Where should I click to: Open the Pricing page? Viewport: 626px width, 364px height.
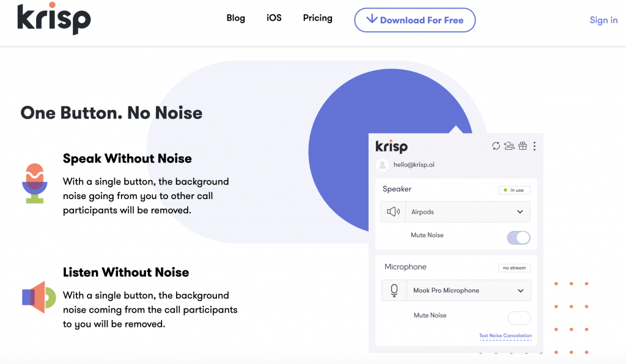317,18
